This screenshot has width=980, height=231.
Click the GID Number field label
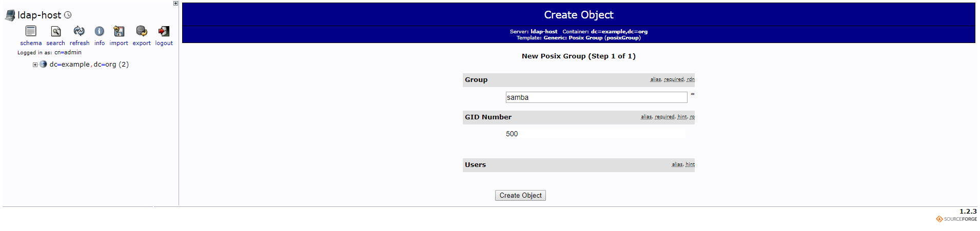pos(488,117)
